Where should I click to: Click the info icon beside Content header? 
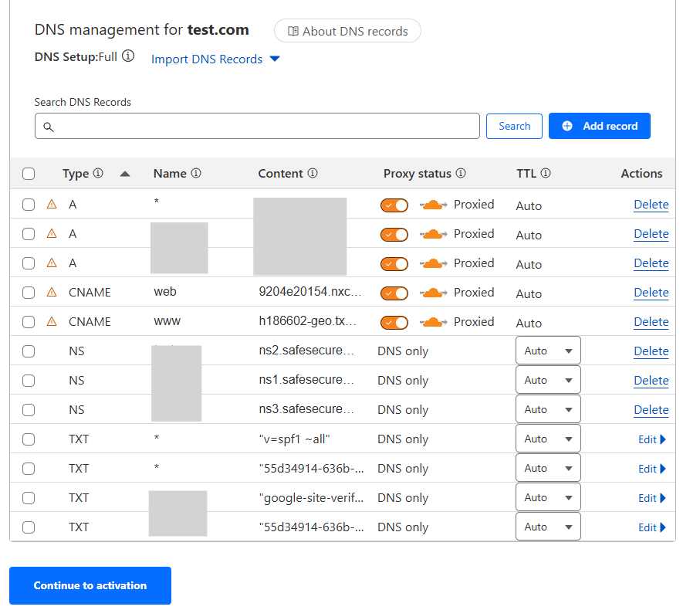[313, 173]
